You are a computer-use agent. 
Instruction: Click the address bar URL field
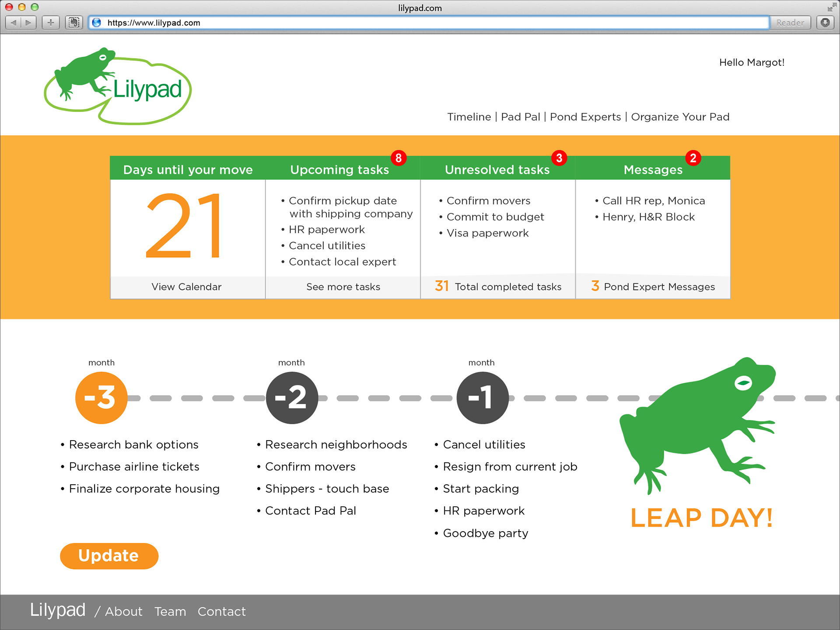coord(429,23)
